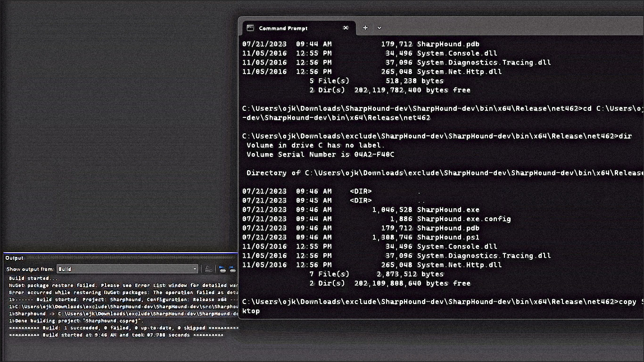Click 'NuGet package restore failed' output line
Image resolution: width=644 pixels, height=362 pixels.
tap(124, 285)
